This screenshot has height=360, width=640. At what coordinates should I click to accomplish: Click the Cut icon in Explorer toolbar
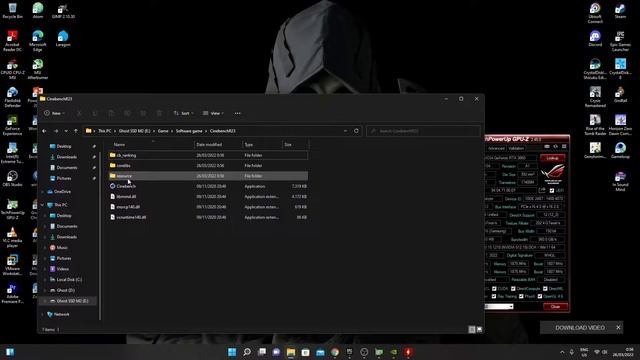(x=79, y=113)
